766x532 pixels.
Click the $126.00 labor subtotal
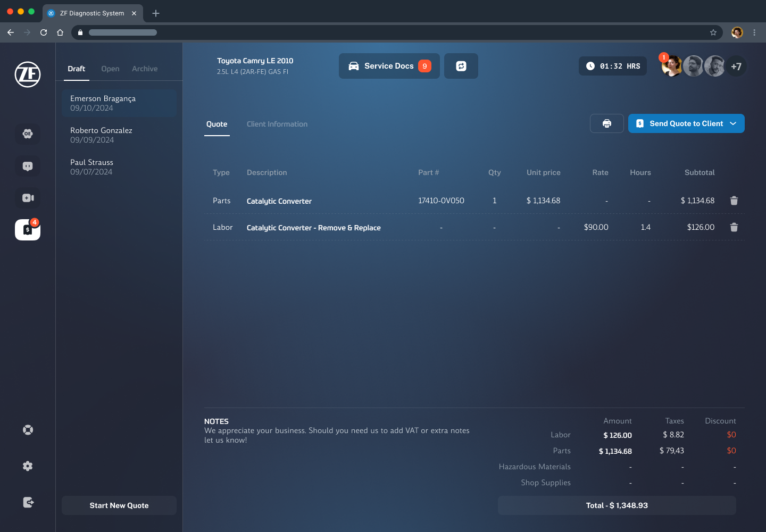coord(701,227)
